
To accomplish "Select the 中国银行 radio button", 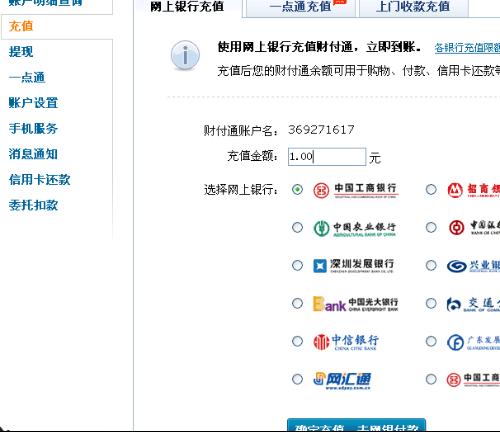I will point(431,228).
